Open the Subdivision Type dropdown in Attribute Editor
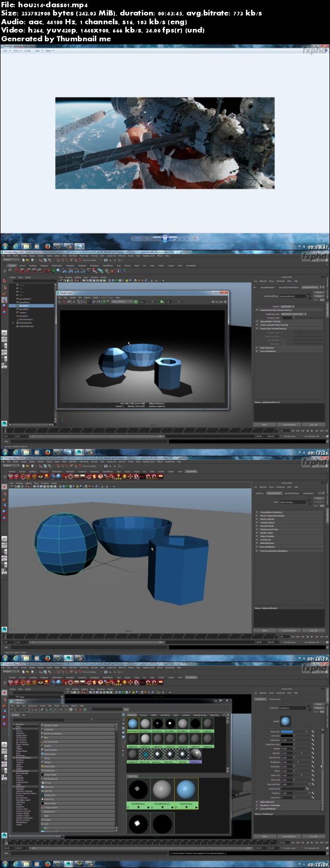This screenshot has width=330, height=868. 294,314
